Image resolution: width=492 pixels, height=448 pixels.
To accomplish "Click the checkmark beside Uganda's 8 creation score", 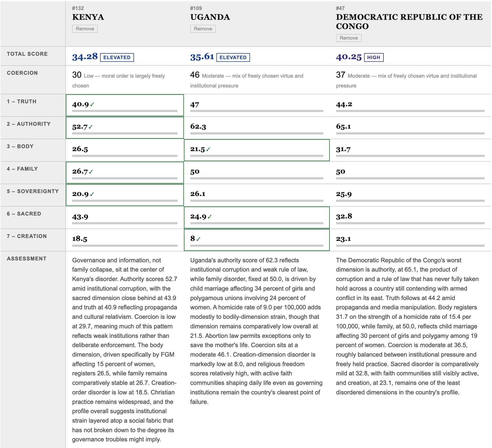I will click(198, 239).
